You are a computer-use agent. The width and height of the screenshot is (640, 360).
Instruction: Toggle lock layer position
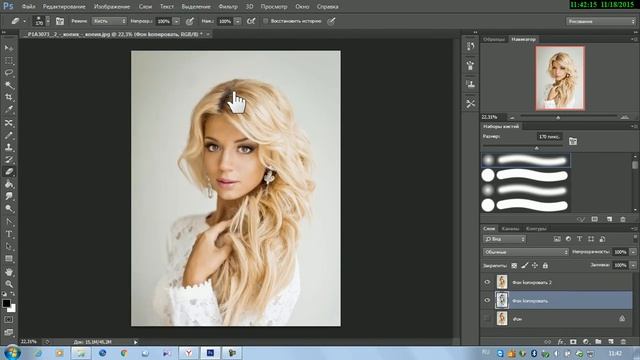[535, 265]
